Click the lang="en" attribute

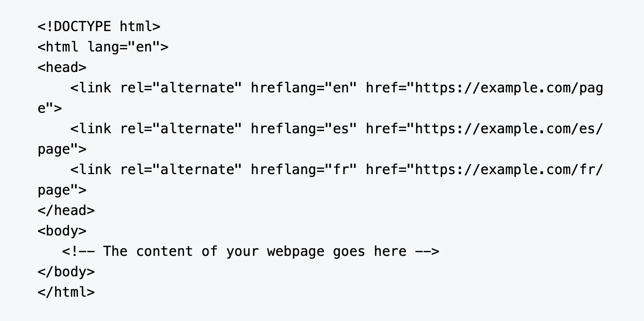coord(128,47)
